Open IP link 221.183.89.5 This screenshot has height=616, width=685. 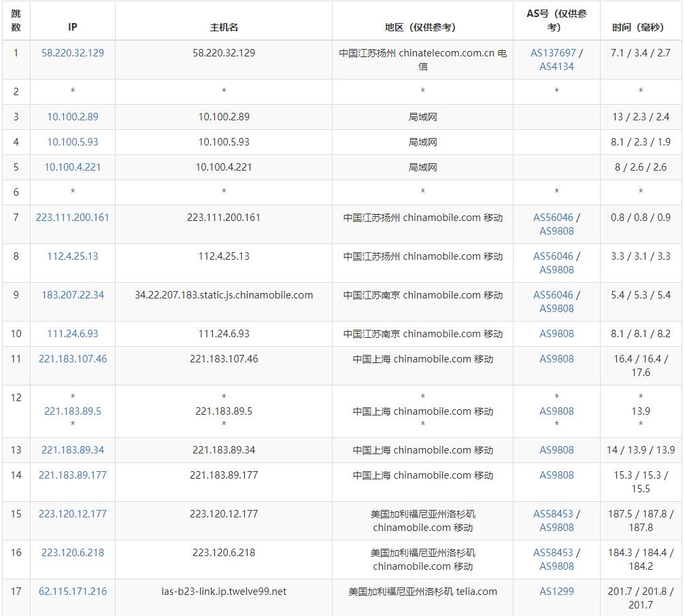[x=73, y=411]
